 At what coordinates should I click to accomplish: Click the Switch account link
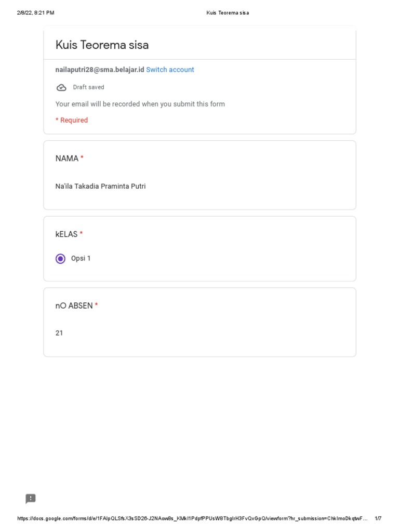tap(170, 70)
